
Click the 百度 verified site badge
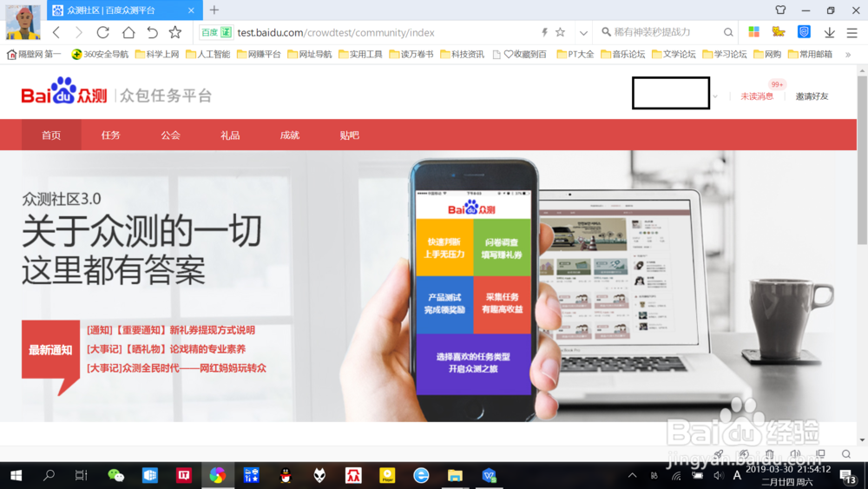pyautogui.click(x=216, y=33)
